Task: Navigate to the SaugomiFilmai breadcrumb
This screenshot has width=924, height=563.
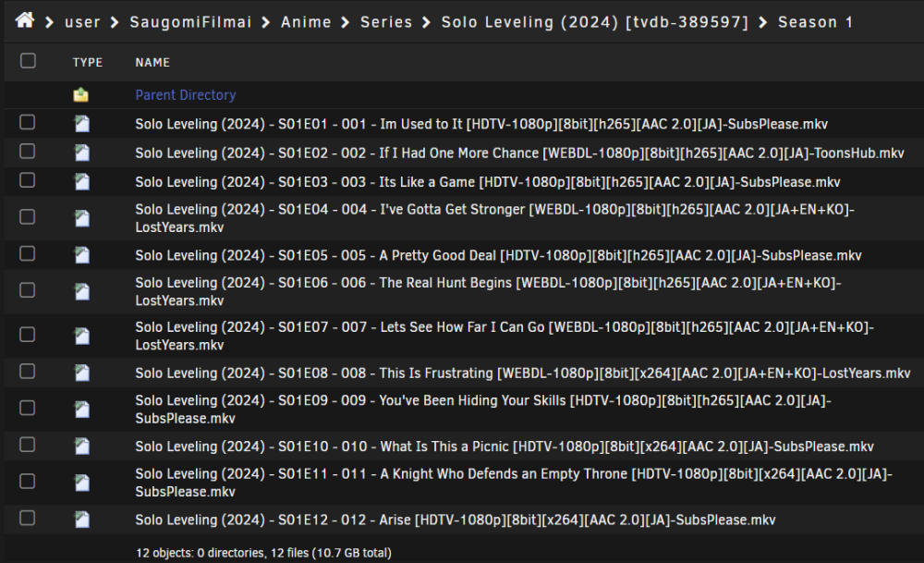Action: pyautogui.click(x=190, y=22)
